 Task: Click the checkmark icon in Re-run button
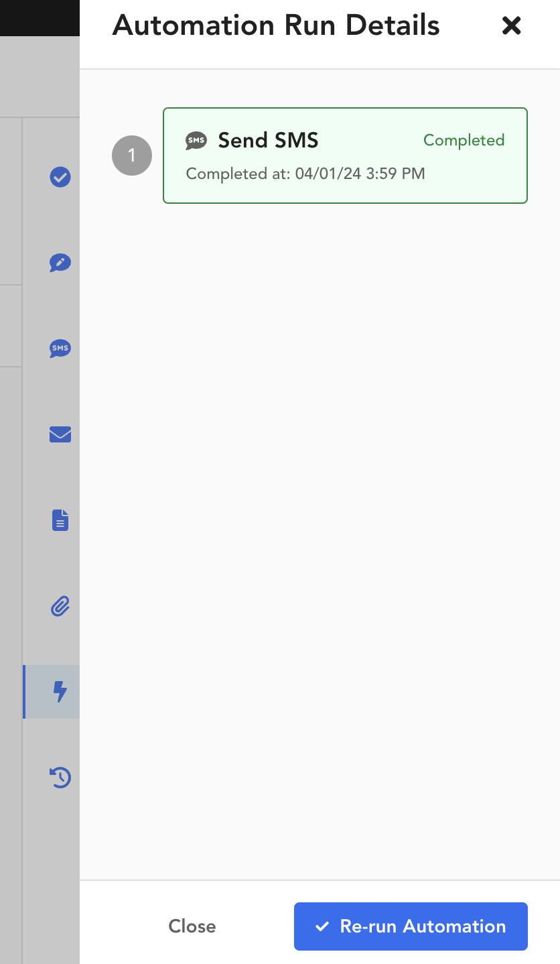[x=322, y=926]
